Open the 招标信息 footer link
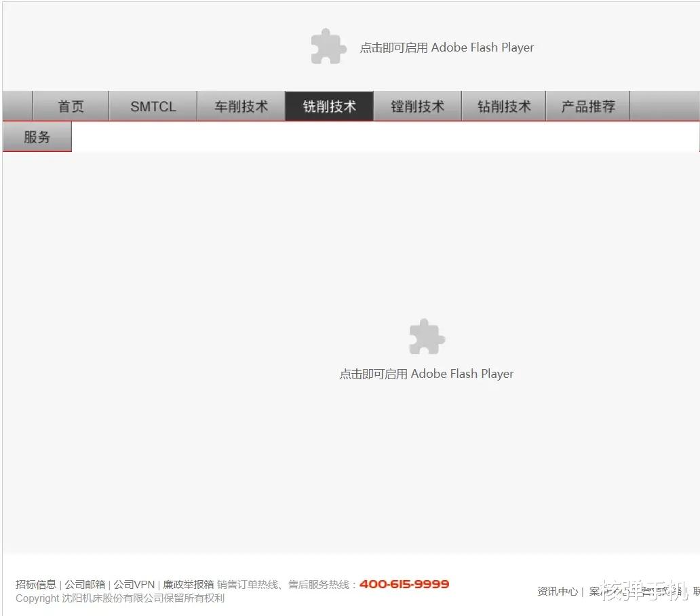This screenshot has height=616, width=700. [x=36, y=584]
